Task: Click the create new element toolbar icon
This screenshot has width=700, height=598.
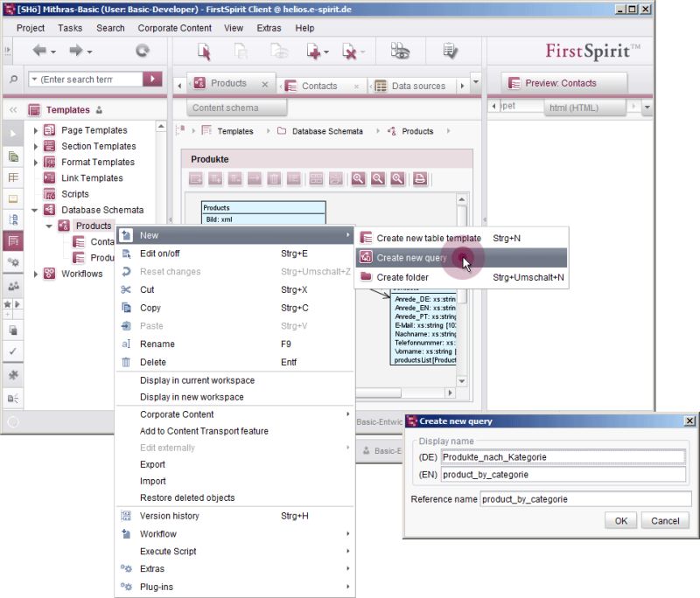Action: click(x=314, y=52)
